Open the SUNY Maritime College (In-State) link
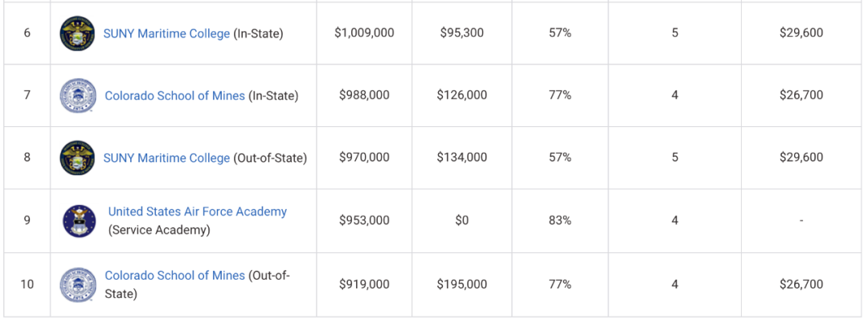 pos(166,34)
